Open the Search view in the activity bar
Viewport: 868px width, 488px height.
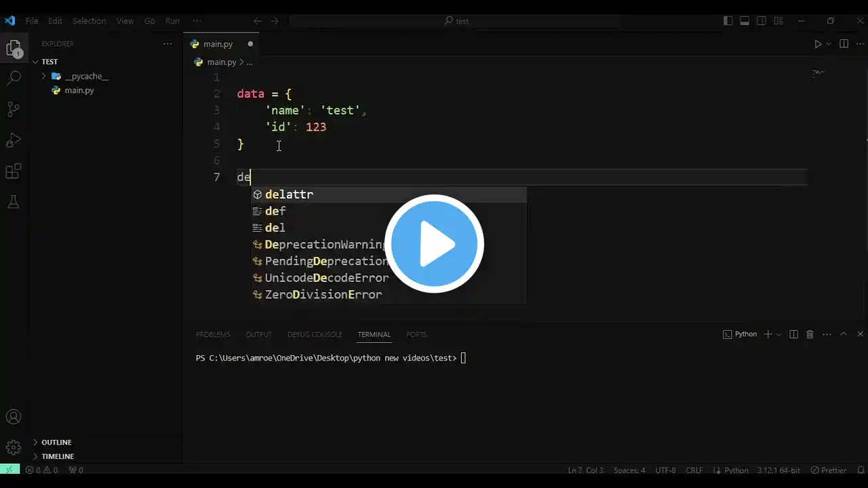click(14, 79)
